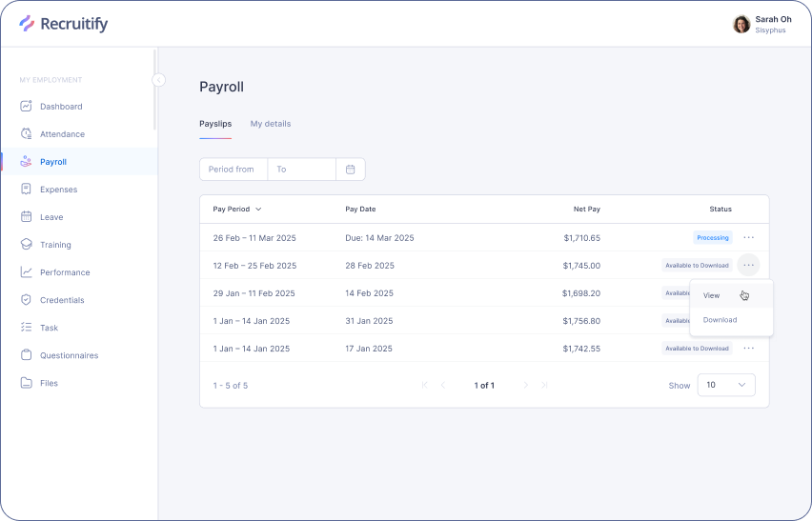Viewport: 812px width, 521px height.
Task: Click the Credentials shield icon
Action: coord(26,300)
